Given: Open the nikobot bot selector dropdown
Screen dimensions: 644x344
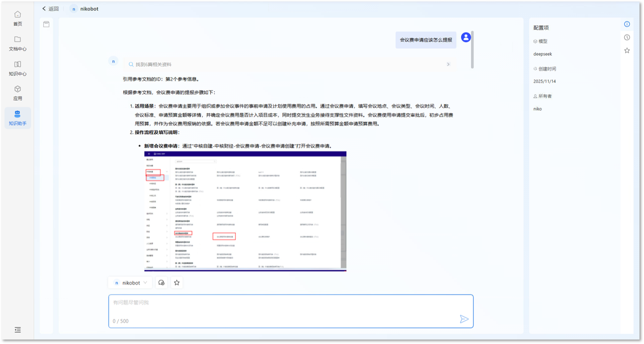Looking at the screenshot, I should [x=131, y=283].
